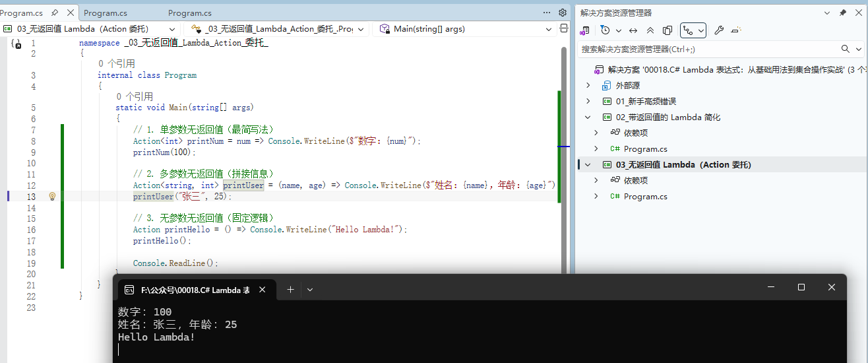The width and height of the screenshot is (868, 363).
Task: Click the search magnifier icon in Solution Explorer
Action: 846,49
